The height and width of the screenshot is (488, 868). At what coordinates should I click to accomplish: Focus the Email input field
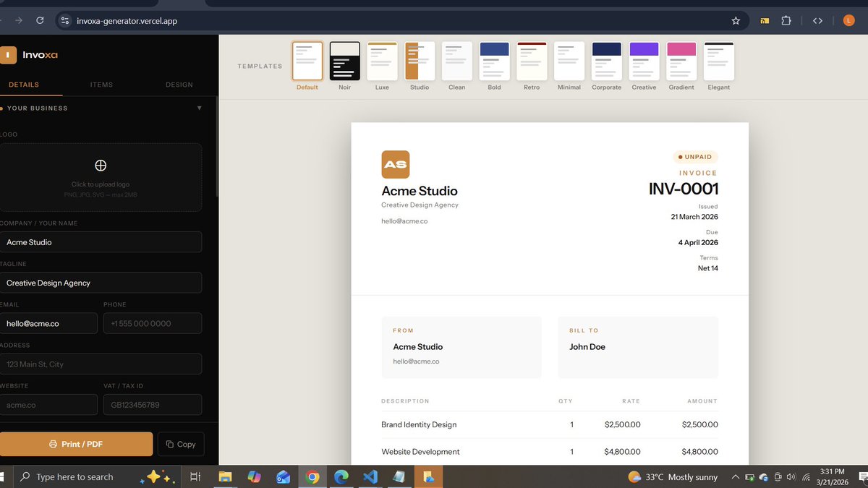pos(48,323)
